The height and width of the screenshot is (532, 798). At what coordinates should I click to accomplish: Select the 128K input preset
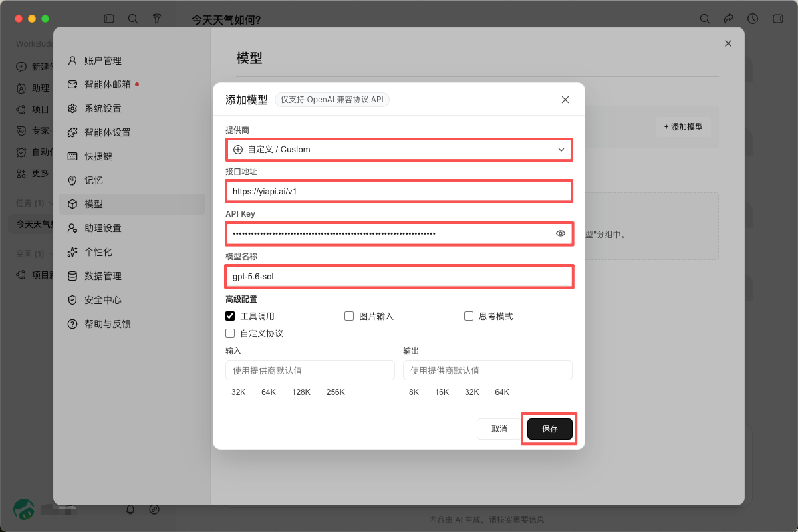(x=301, y=392)
